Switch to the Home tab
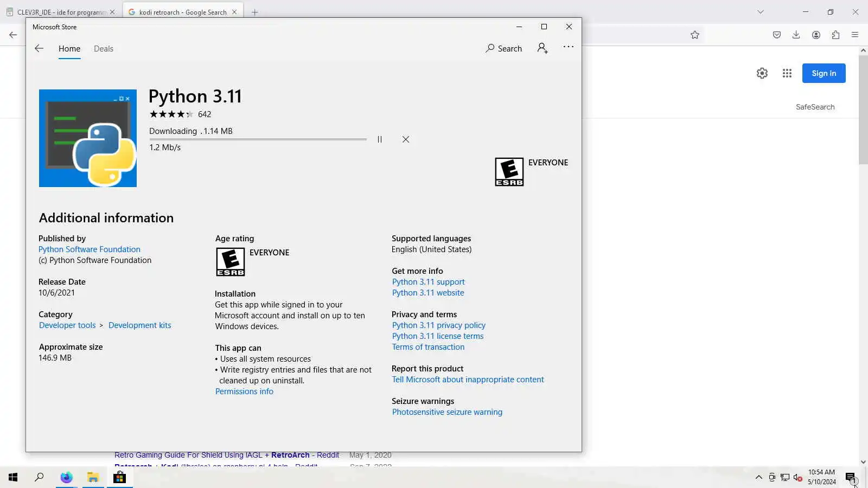Screen dimensions: 868x488 click(x=69, y=49)
